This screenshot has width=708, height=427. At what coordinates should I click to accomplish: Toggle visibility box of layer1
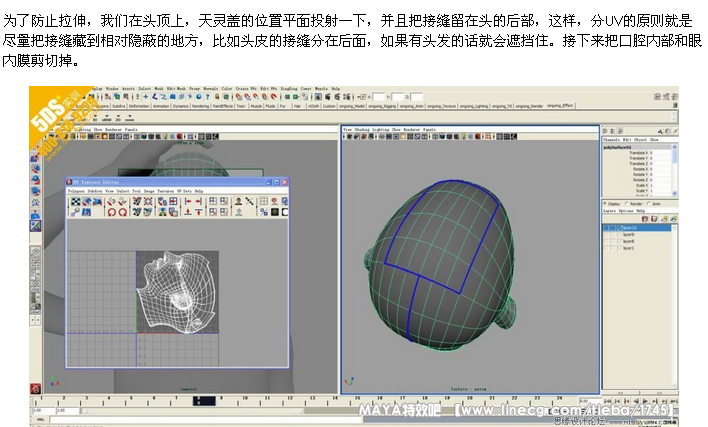[x=606, y=248]
